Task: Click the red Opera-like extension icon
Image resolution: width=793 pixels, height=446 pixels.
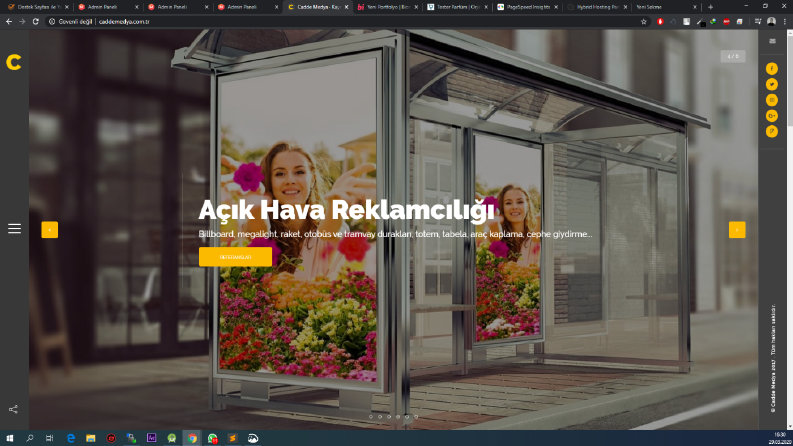Action: [x=660, y=22]
